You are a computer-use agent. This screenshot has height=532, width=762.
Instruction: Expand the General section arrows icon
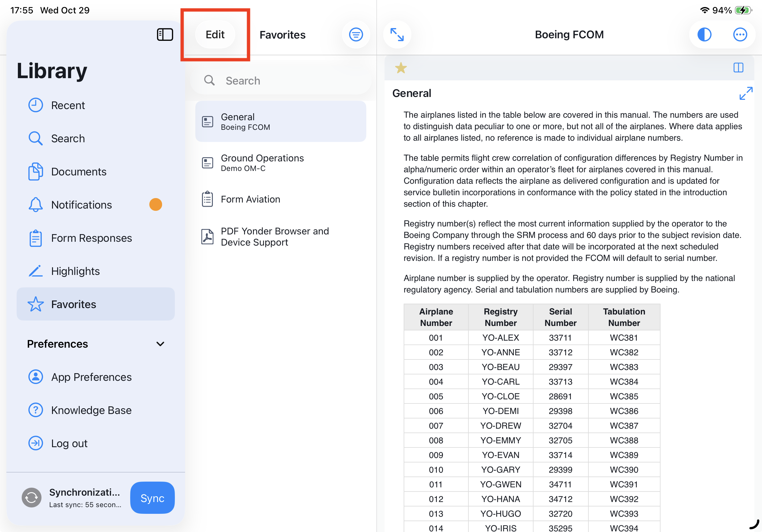point(745,93)
